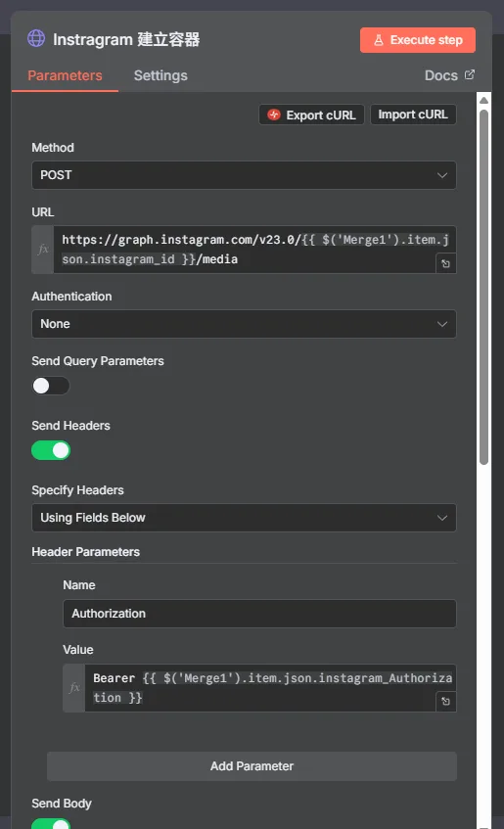Disable the Send Headers toggle
The image size is (504, 829).
51,450
